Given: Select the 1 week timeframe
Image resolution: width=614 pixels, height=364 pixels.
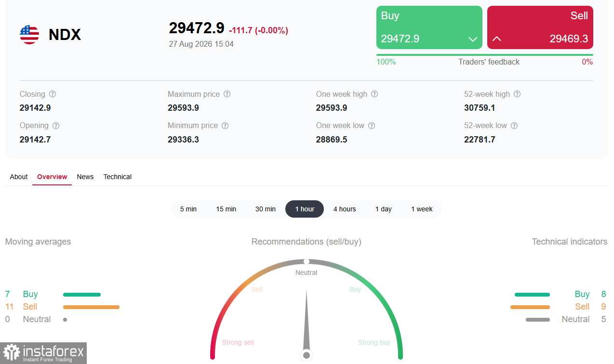Looking at the screenshot, I should pos(422,209).
